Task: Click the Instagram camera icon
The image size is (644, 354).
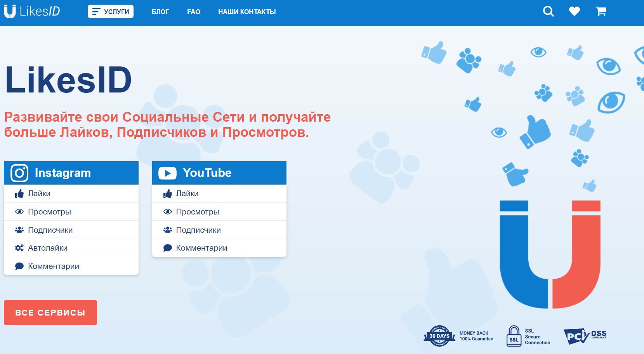Action: pos(19,173)
